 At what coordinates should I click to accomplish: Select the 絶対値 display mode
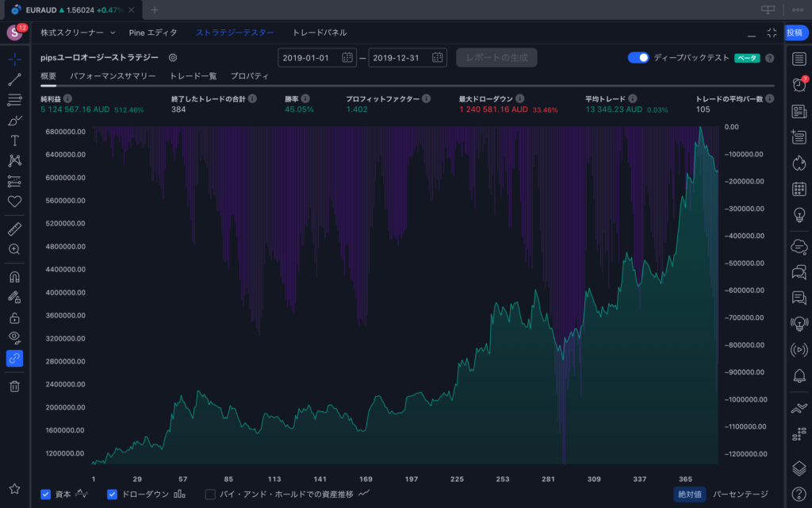pos(690,494)
